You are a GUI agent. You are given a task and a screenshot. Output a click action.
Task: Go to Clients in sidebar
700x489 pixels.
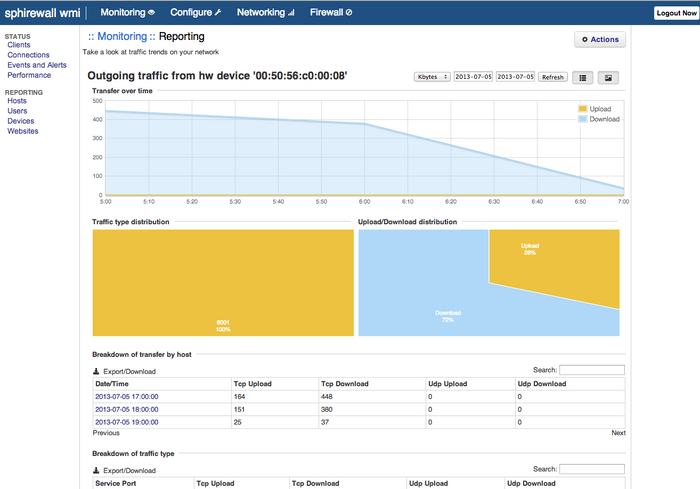19,45
